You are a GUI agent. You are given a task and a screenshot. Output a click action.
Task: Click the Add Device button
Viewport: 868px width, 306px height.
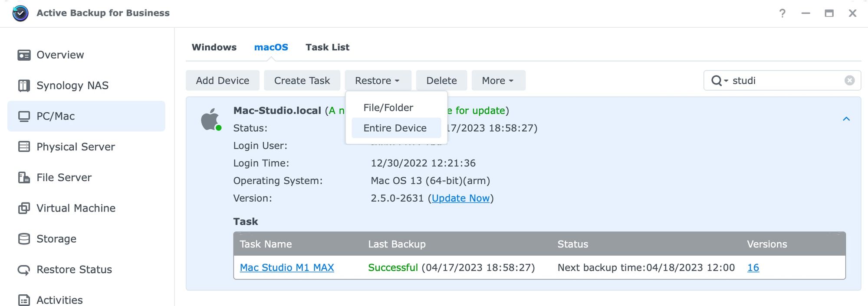coord(222,81)
